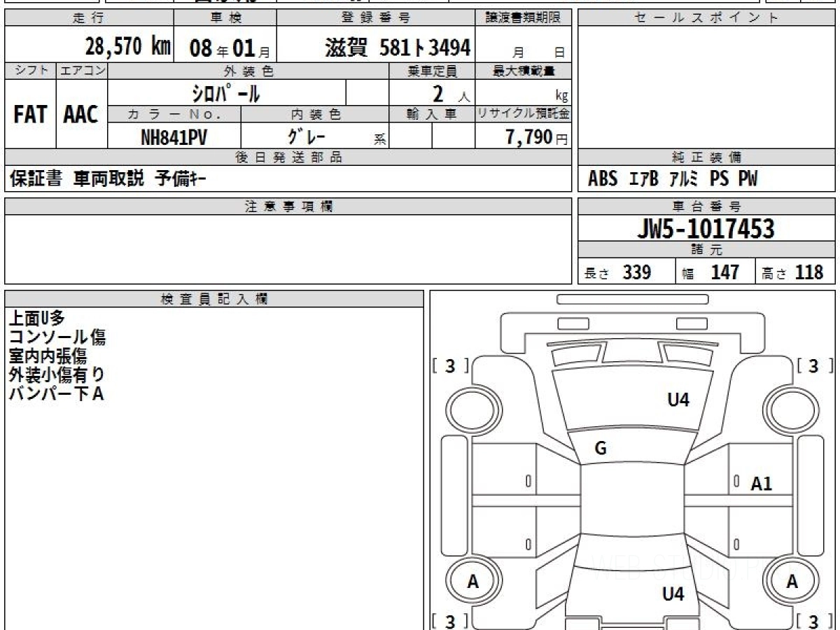The width and height of the screenshot is (840, 630).
Task: Select seating capacity 2 人
Action: coord(451,93)
